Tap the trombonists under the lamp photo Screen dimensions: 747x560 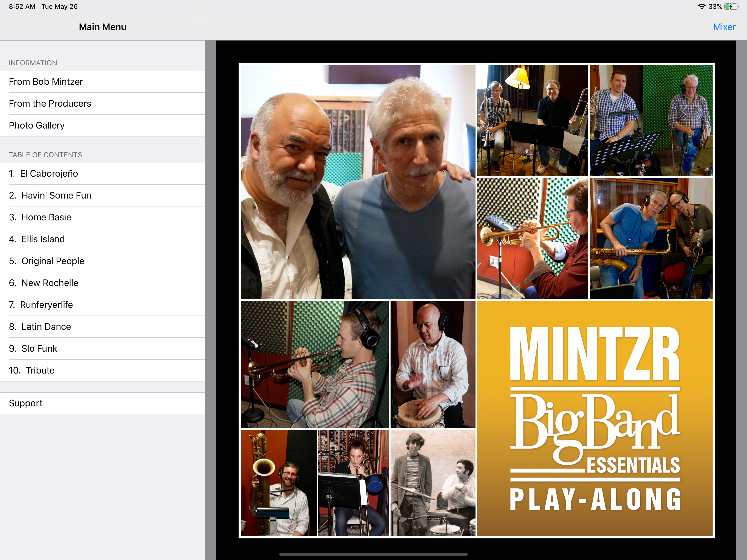pyautogui.click(x=532, y=120)
